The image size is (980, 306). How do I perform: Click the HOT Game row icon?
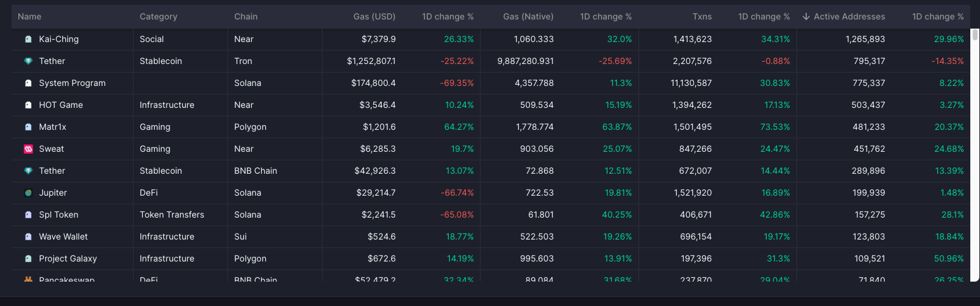tap(28, 105)
